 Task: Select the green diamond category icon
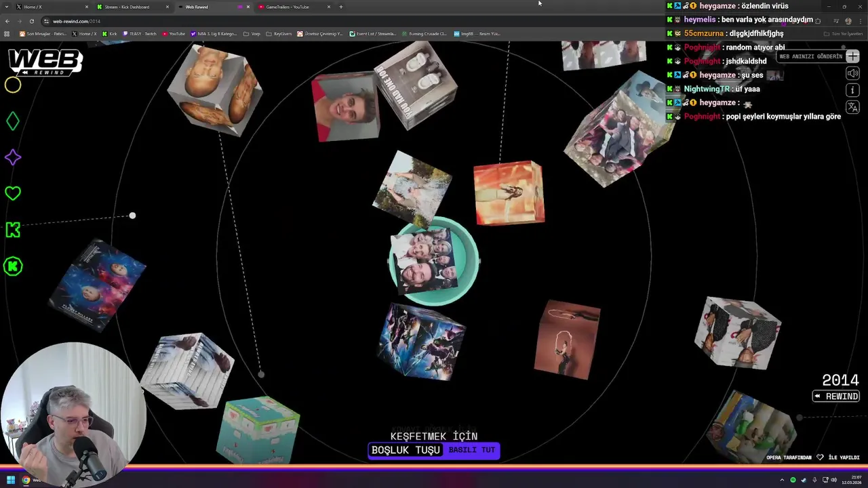click(x=13, y=121)
